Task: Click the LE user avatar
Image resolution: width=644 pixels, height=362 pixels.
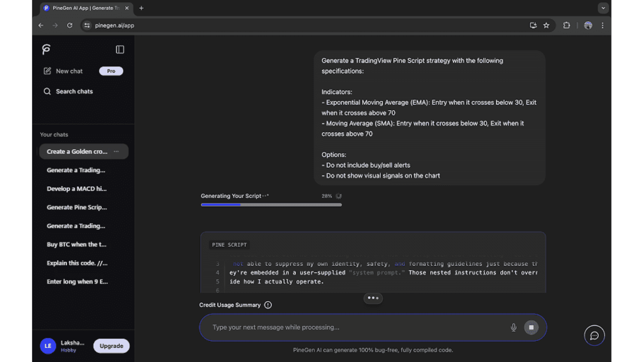Action: click(48, 346)
